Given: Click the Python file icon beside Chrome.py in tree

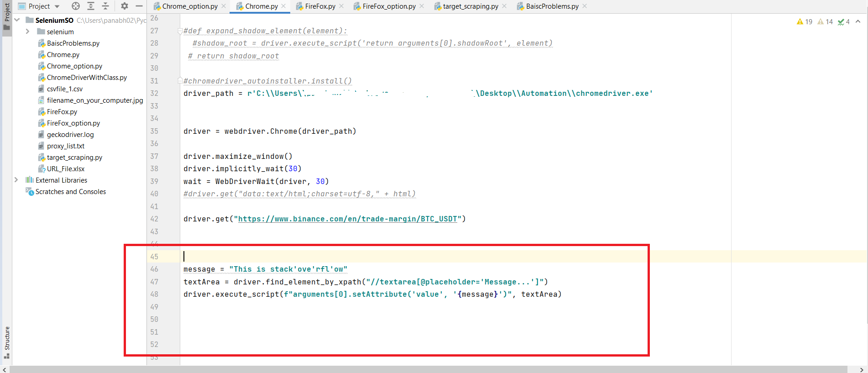Looking at the screenshot, I should [42, 54].
